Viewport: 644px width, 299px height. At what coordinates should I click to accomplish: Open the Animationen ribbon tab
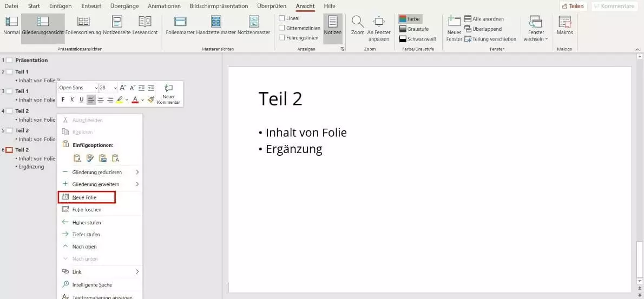(x=164, y=6)
